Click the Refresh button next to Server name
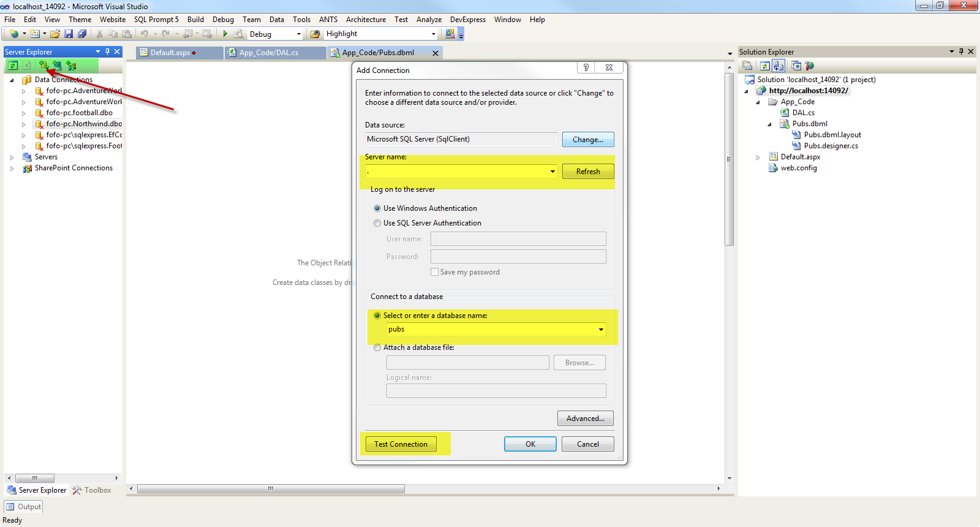This screenshot has width=980, height=527. point(588,172)
